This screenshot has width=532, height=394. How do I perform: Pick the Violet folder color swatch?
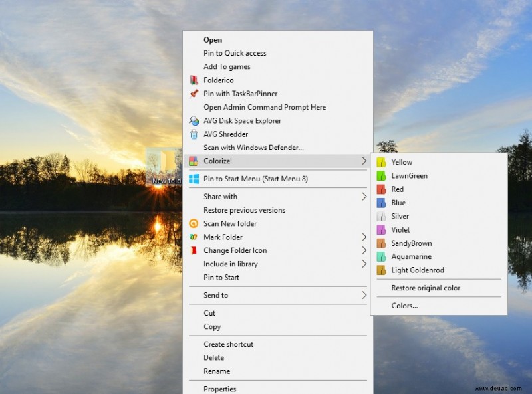pos(381,230)
